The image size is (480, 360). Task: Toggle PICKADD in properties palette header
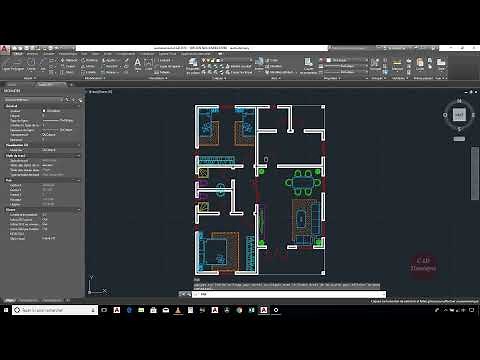click(68, 100)
